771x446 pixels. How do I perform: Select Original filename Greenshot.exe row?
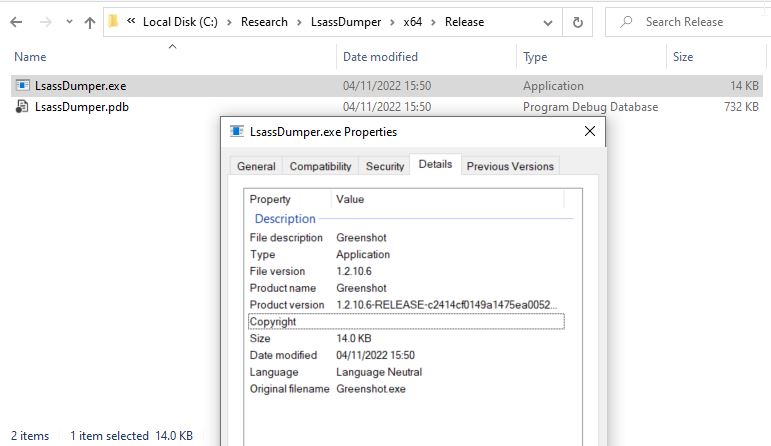point(406,388)
